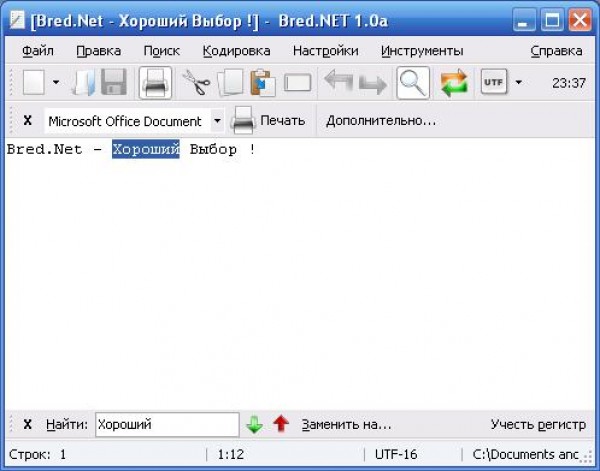
Task: Click Заменить на... replace button
Action: 346,424
